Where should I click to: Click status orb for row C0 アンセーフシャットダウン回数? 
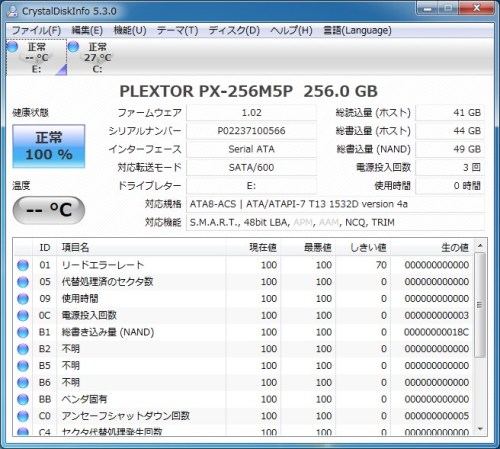(x=23, y=416)
